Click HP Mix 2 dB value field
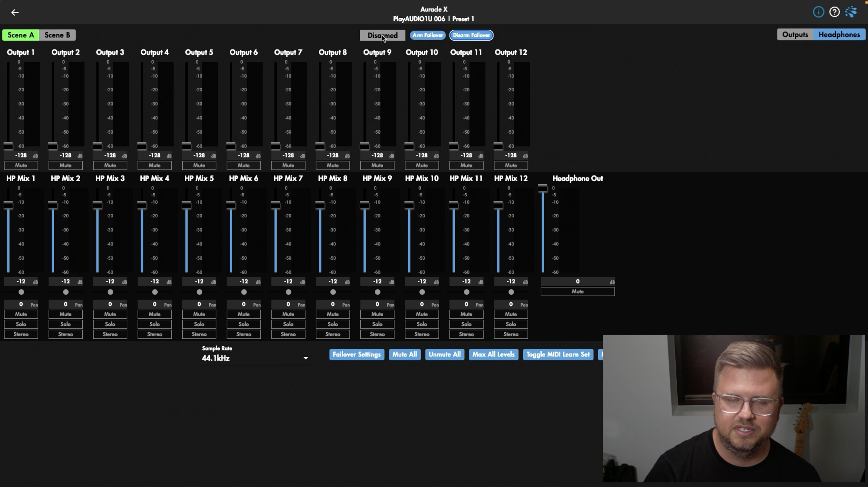The width and height of the screenshot is (868, 487). click(x=65, y=282)
